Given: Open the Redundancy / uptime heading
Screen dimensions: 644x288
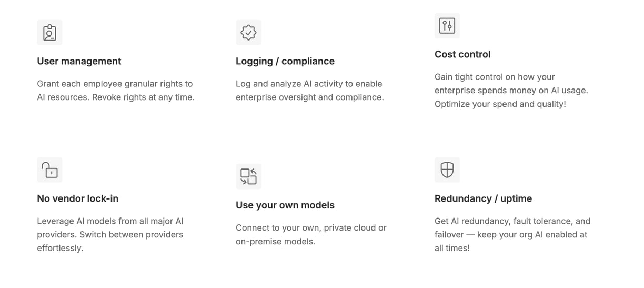Looking at the screenshot, I should click(483, 198).
